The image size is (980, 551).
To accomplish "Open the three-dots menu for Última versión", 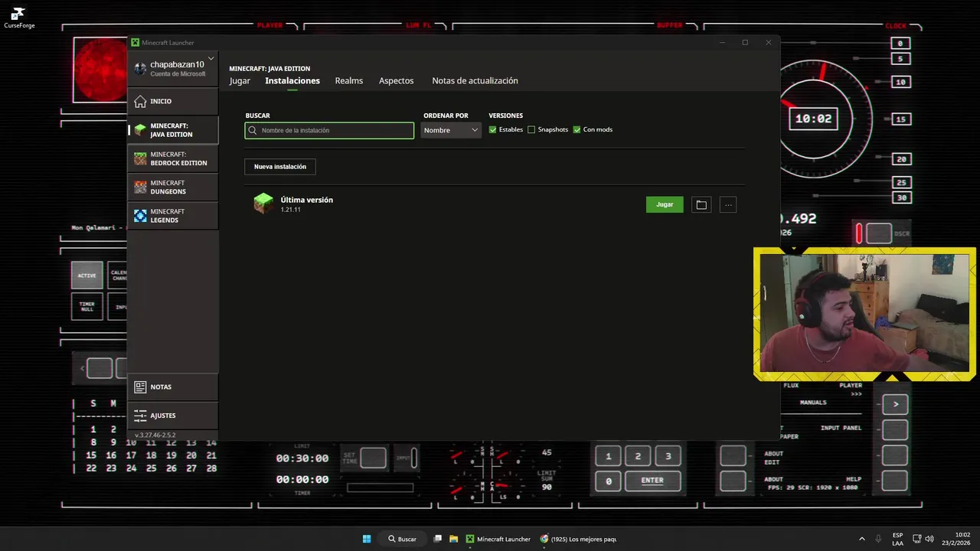I will pos(728,204).
